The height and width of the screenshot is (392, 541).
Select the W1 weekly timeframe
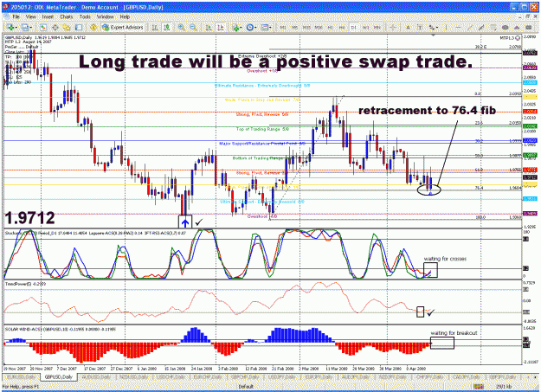(x=365, y=28)
